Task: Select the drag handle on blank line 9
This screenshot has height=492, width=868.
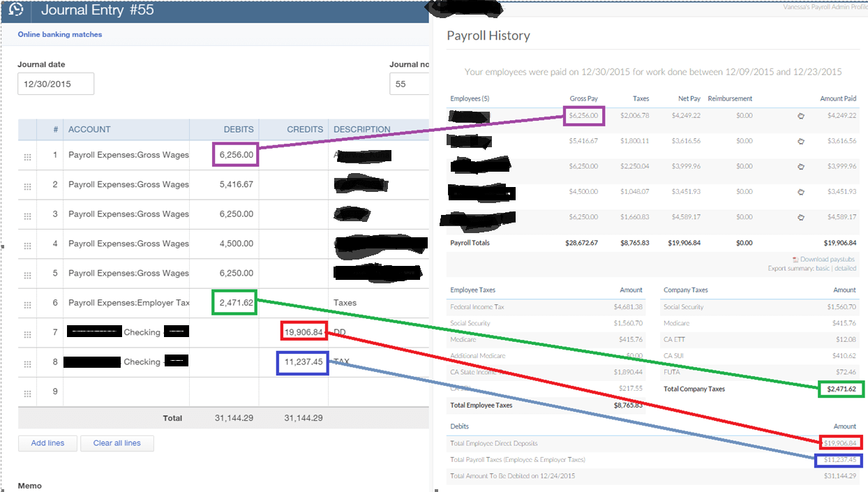Action: pos(28,393)
